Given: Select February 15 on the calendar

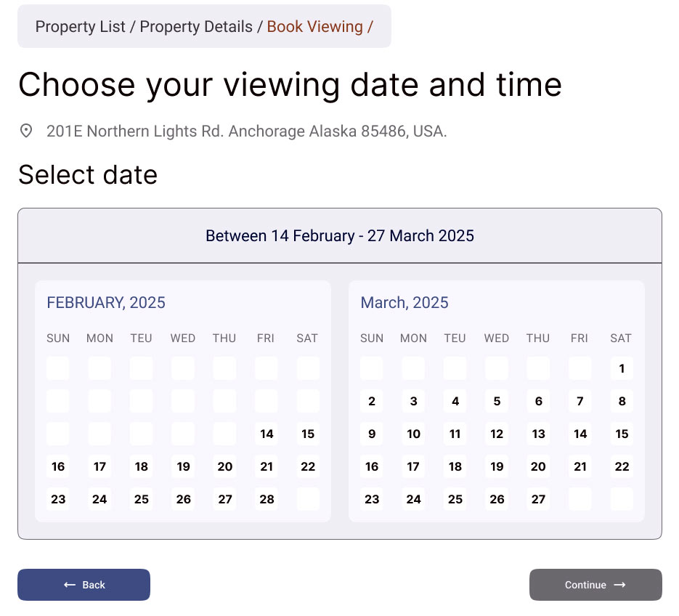Looking at the screenshot, I should 307,434.
